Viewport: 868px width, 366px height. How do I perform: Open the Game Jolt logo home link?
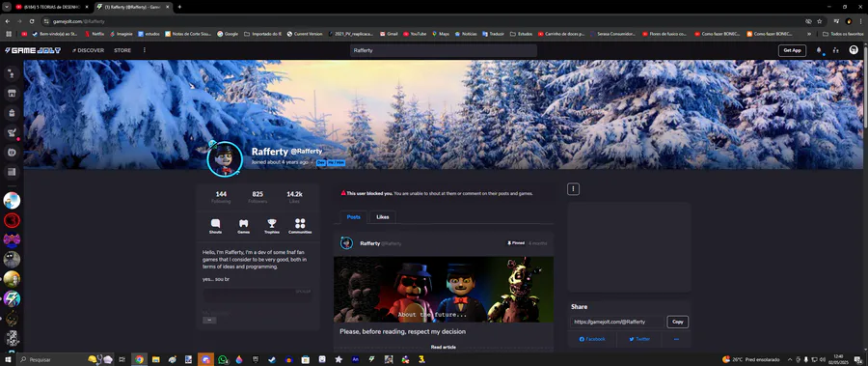coord(33,50)
